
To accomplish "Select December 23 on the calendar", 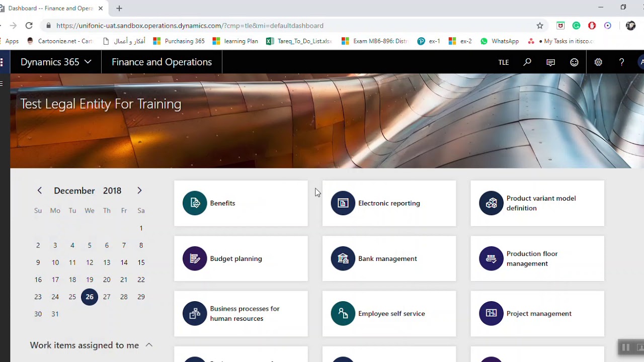I will coord(38,297).
